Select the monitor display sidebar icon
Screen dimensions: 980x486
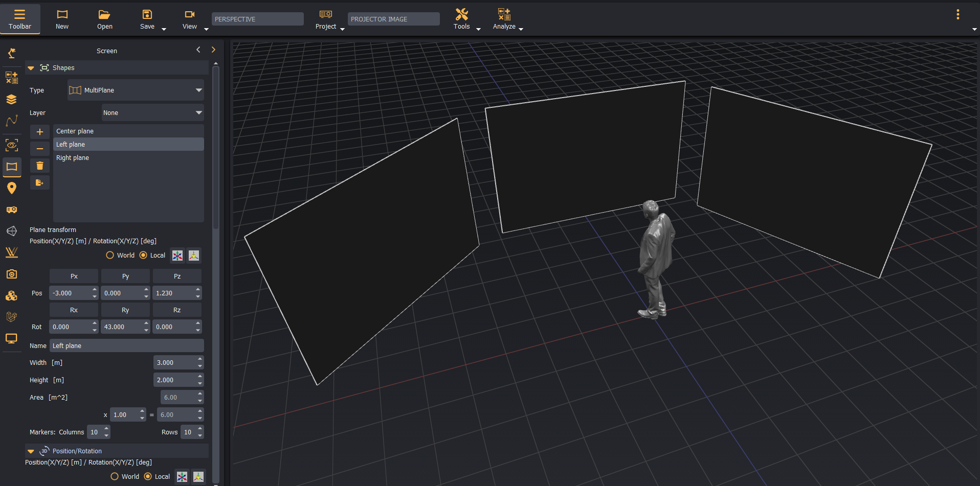point(12,338)
